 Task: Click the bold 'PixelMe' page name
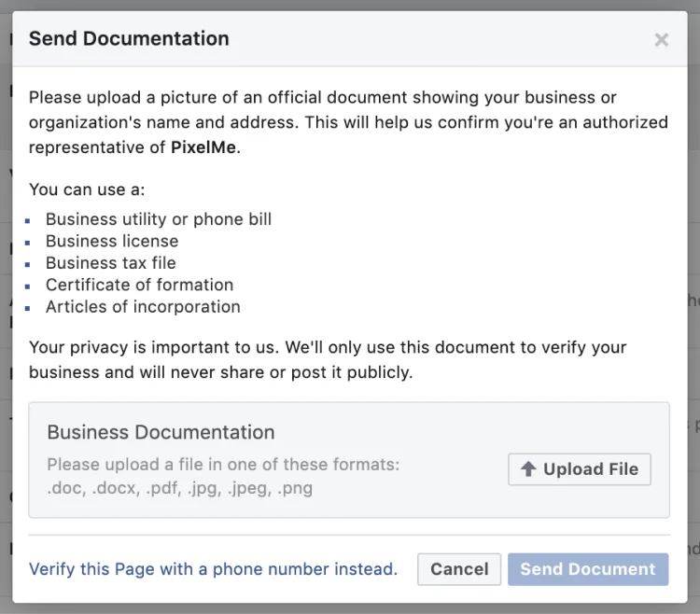coord(203,147)
